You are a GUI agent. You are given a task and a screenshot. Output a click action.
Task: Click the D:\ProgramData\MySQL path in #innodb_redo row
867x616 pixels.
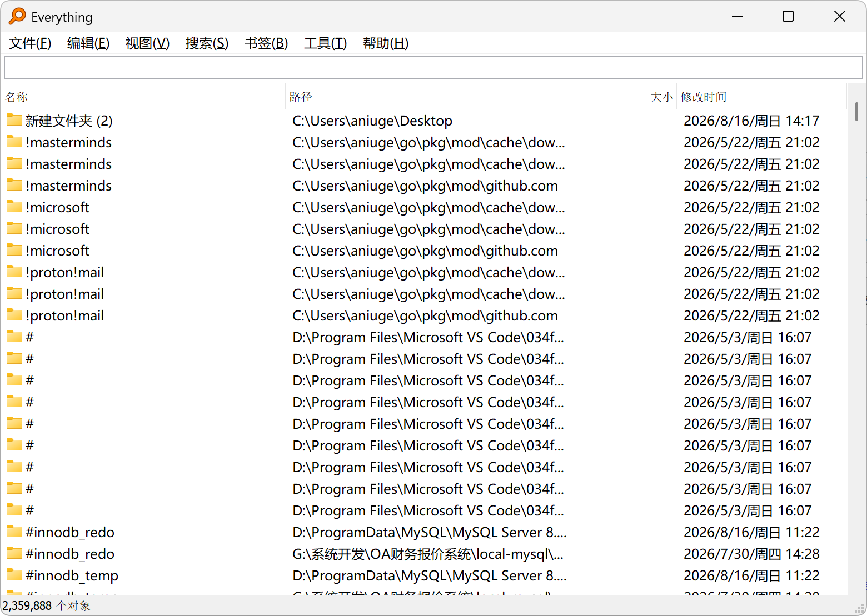point(430,532)
